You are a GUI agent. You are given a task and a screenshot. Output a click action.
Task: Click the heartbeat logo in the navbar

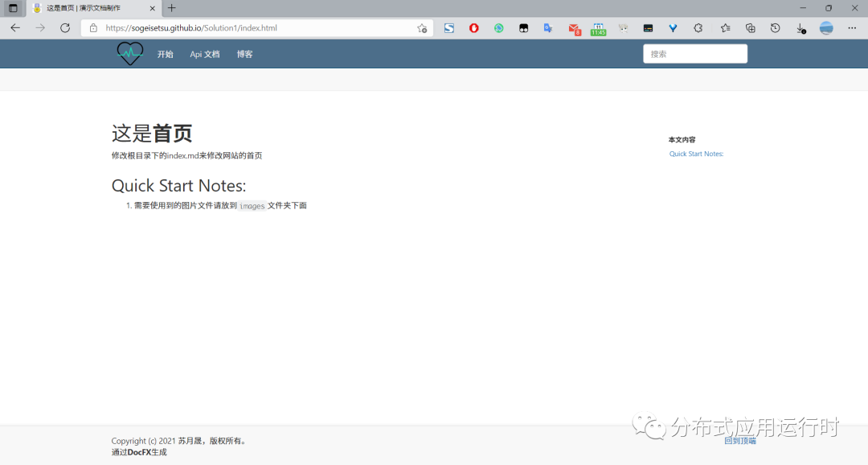click(129, 53)
